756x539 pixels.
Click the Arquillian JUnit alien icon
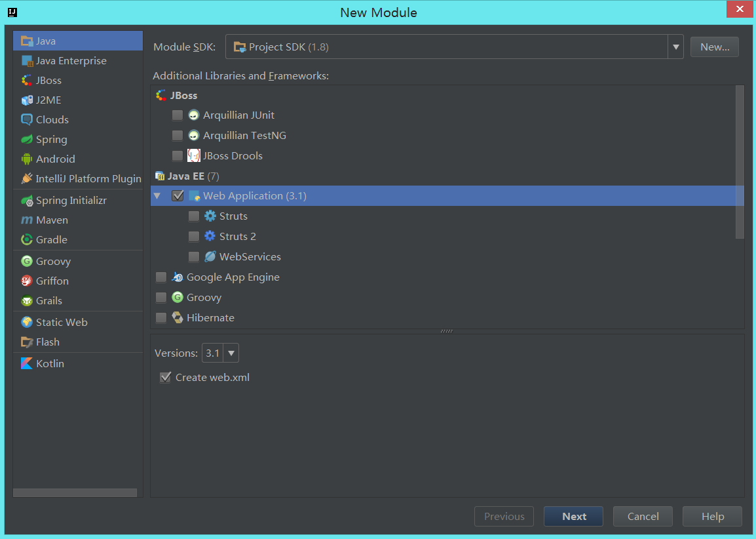point(194,115)
